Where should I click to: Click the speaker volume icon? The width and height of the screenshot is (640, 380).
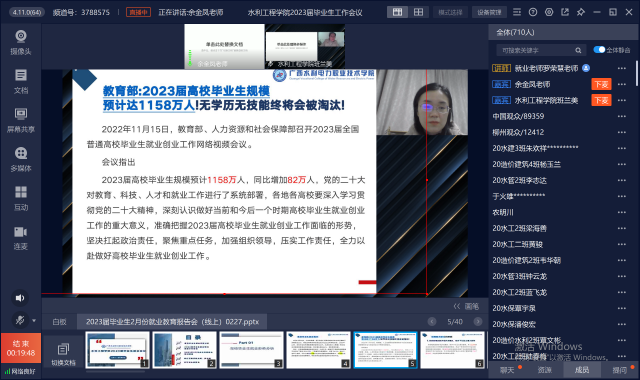point(20,298)
